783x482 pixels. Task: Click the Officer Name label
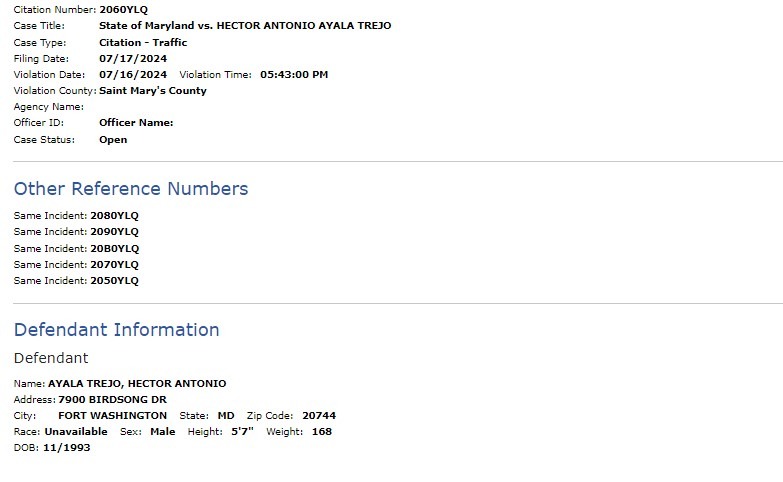136,123
